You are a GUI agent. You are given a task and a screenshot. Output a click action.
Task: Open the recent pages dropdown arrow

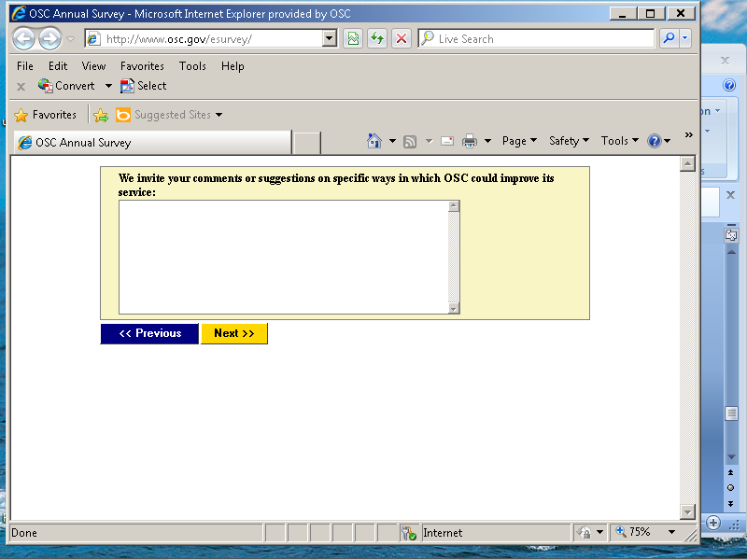point(71,39)
